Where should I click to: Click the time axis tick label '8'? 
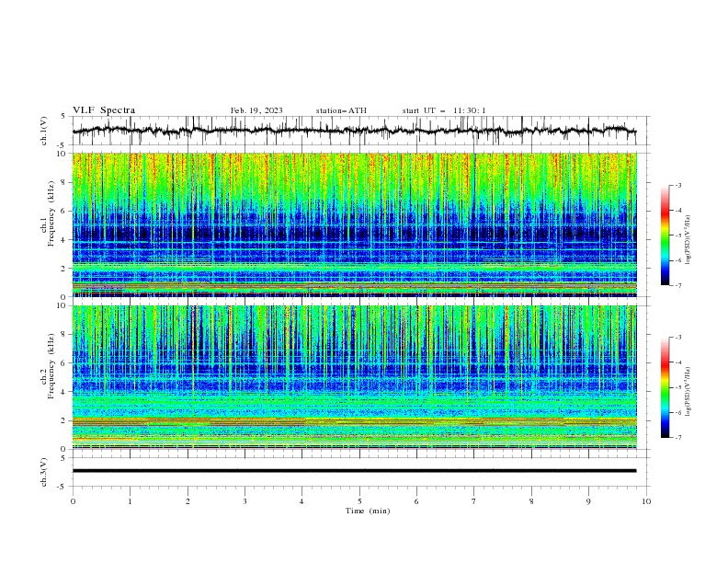point(531,501)
